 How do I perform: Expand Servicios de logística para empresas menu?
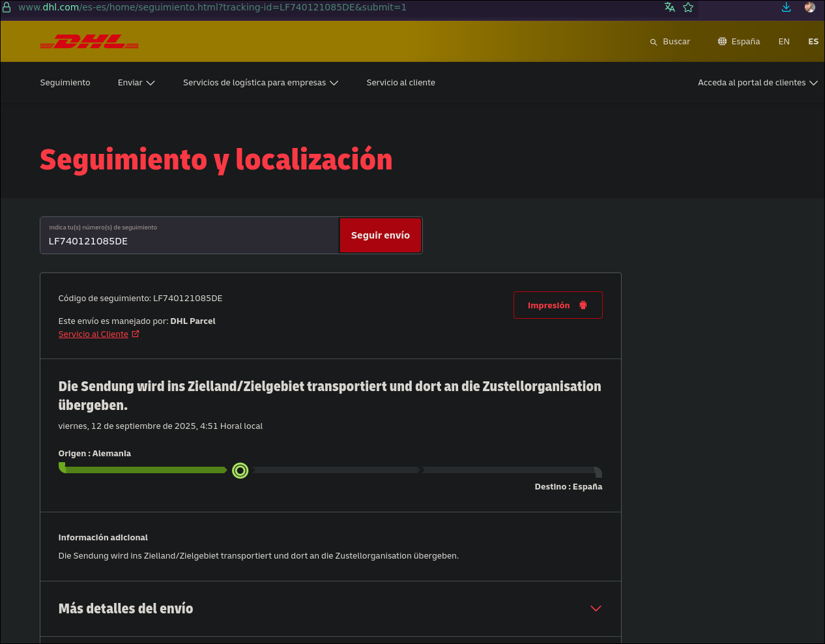click(261, 83)
